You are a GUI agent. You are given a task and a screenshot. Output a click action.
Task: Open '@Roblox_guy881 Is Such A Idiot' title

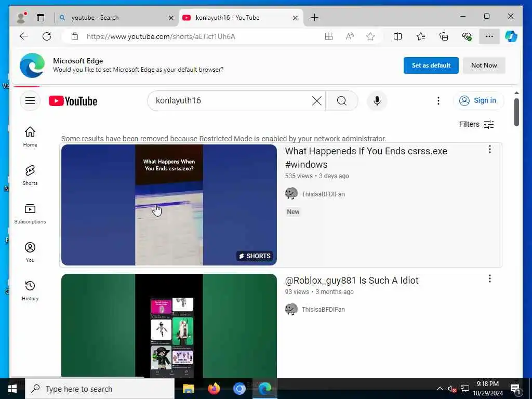(352, 281)
